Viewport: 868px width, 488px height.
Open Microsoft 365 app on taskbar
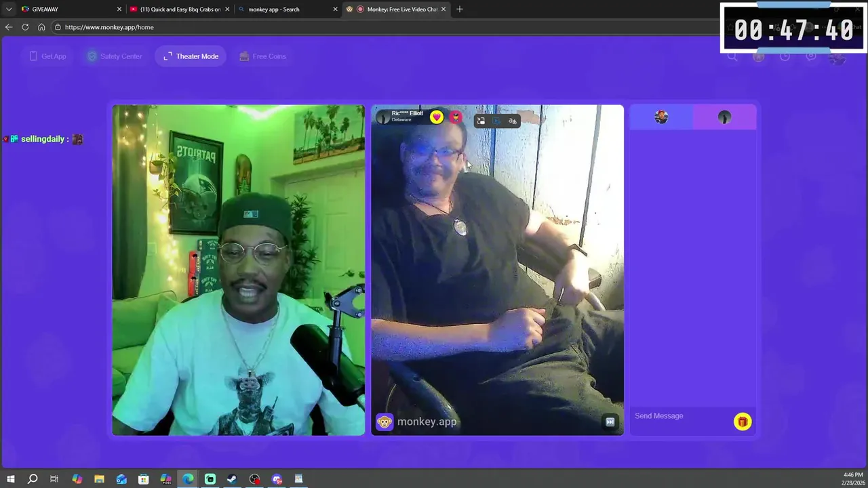click(x=165, y=479)
